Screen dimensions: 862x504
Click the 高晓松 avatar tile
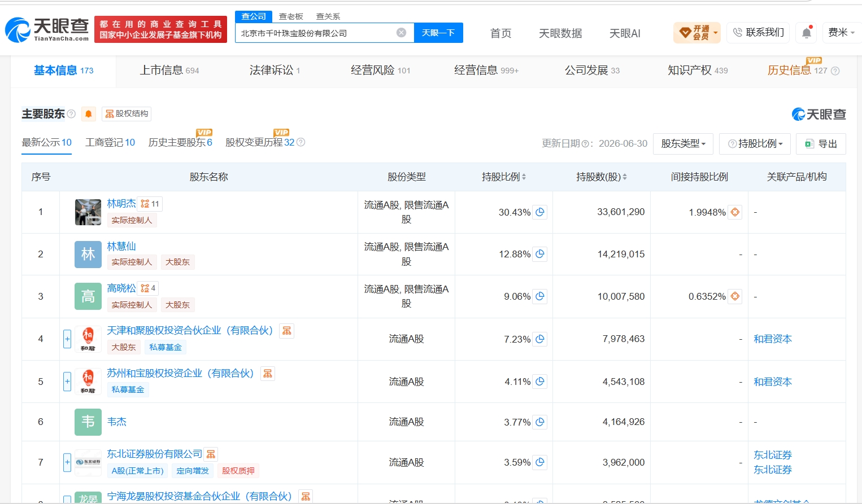(x=88, y=296)
